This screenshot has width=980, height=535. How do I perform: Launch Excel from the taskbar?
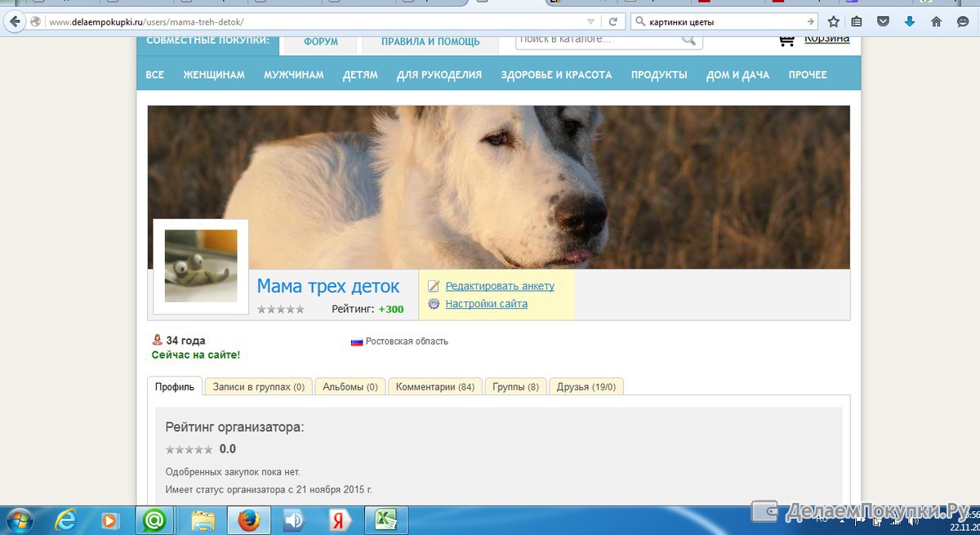click(385, 519)
